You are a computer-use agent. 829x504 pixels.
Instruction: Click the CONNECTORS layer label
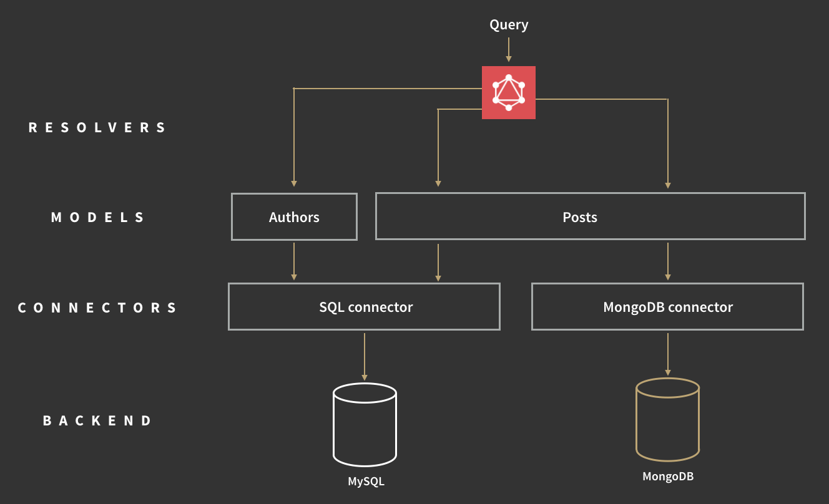[97, 308]
